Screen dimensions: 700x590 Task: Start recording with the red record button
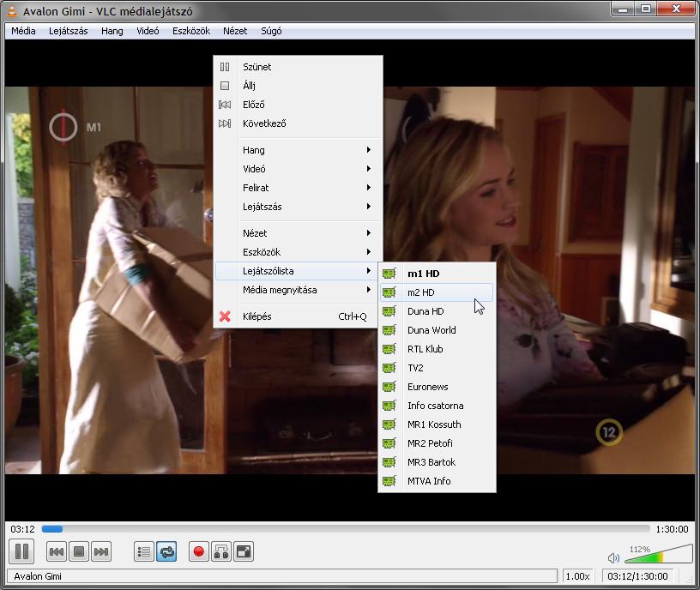(199, 552)
